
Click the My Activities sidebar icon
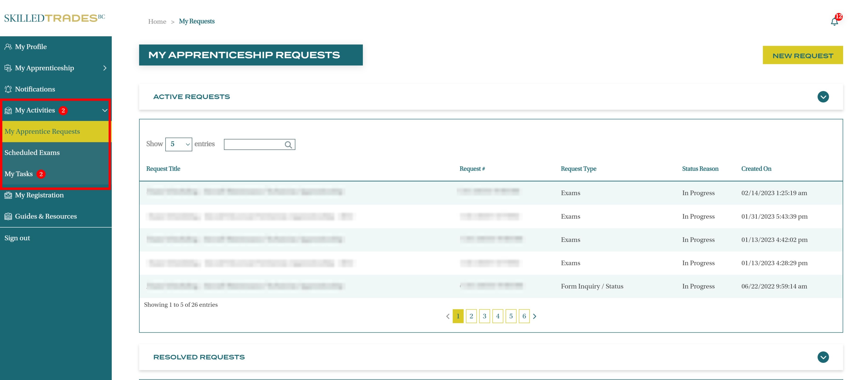coord(8,110)
